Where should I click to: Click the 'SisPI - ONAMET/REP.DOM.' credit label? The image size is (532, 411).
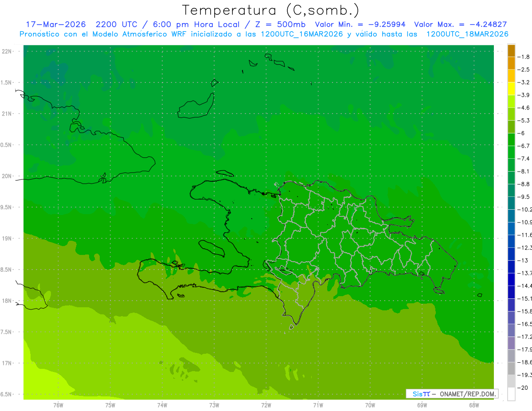pos(452,394)
